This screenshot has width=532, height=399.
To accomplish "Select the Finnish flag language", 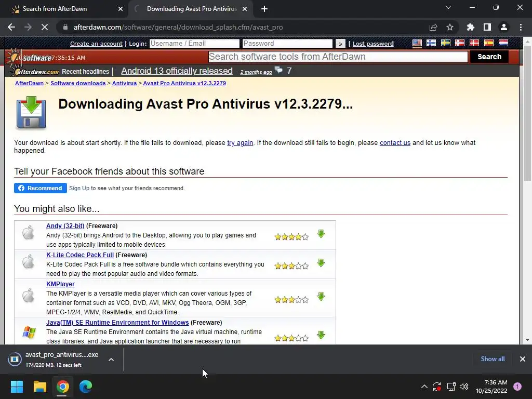I will (431, 43).
